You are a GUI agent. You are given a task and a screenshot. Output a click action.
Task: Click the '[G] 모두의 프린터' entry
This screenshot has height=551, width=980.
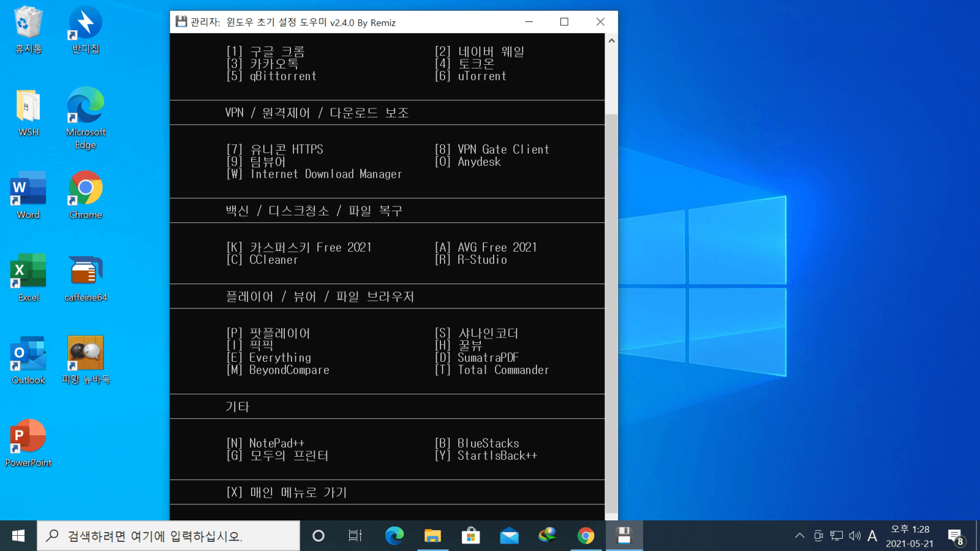[277, 455]
